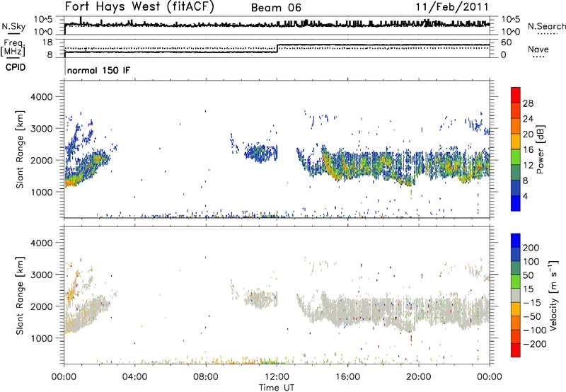Click the blue top Velocity colorbar swatch
566x392 pixels.
pyautogui.click(x=516, y=241)
